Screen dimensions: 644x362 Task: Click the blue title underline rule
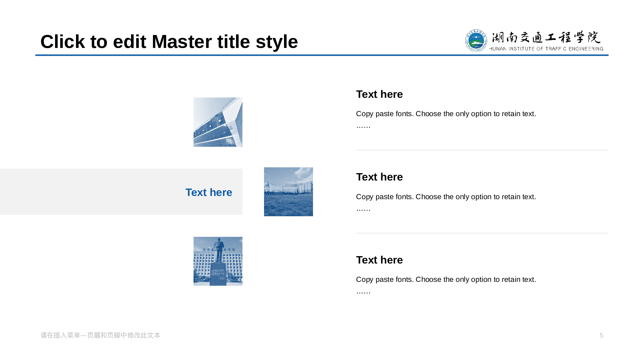(322, 55)
